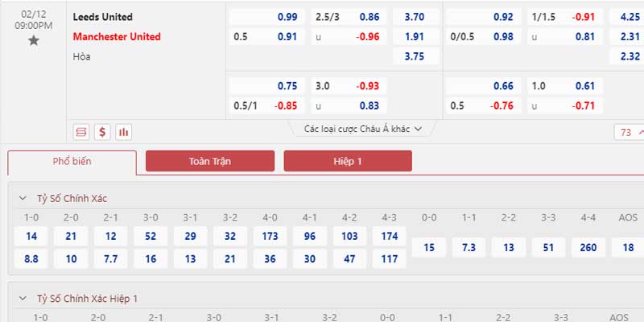Open the bar chart statistics icon
The height and width of the screenshot is (322, 644).
point(124,132)
